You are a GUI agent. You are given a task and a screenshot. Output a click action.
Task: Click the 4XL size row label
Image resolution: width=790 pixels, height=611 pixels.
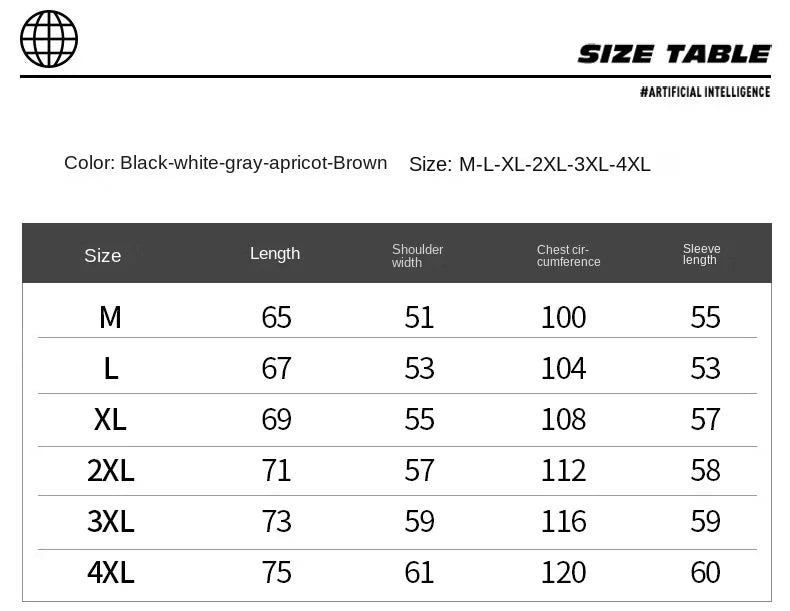[110, 572]
